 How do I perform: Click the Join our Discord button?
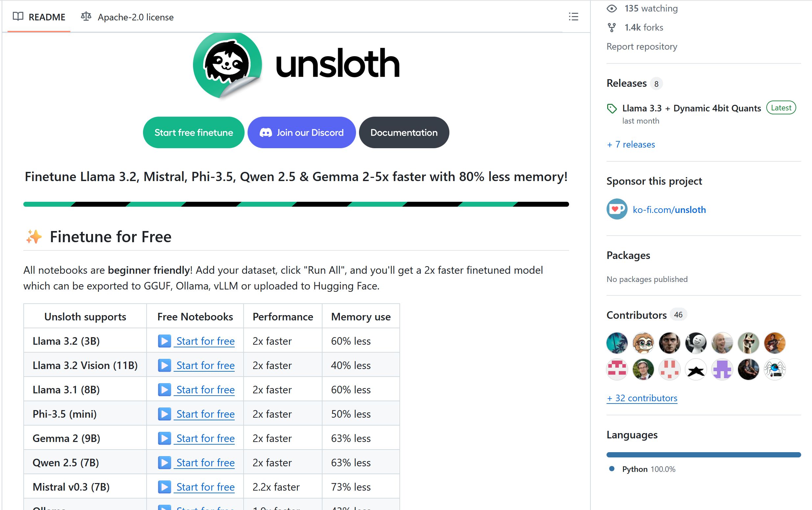[x=301, y=132]
